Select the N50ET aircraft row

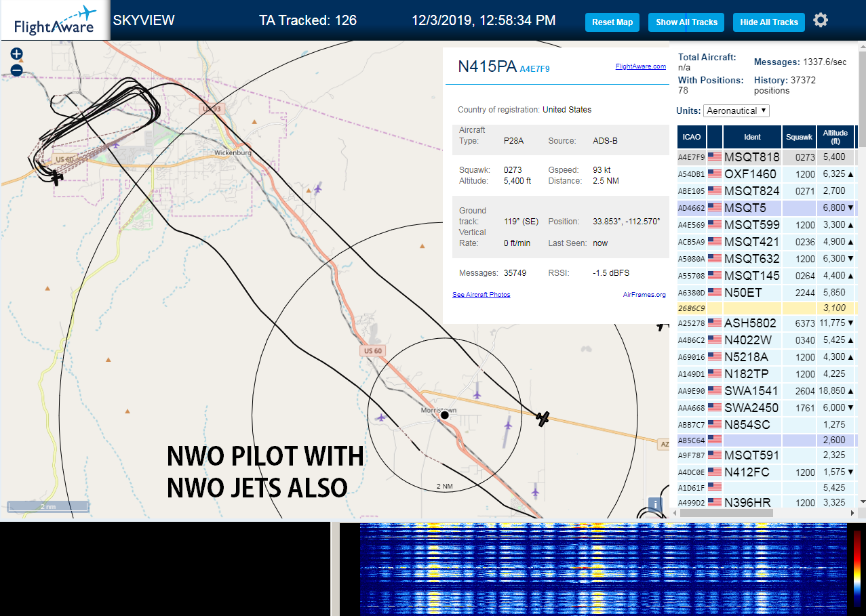tap(766, 292)
